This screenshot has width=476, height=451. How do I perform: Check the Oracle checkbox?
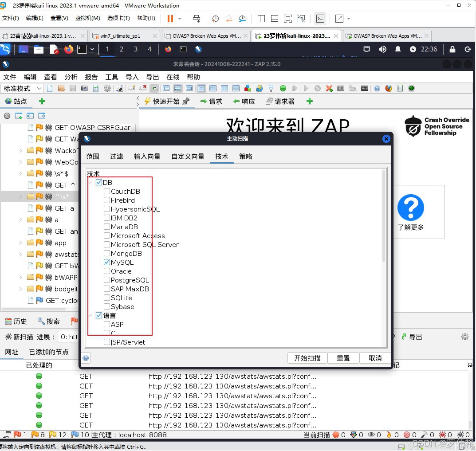(107, 271)
